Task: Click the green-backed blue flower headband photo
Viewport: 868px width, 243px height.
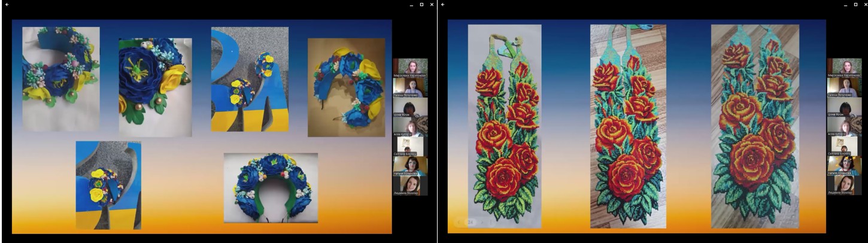Action: 271,187
